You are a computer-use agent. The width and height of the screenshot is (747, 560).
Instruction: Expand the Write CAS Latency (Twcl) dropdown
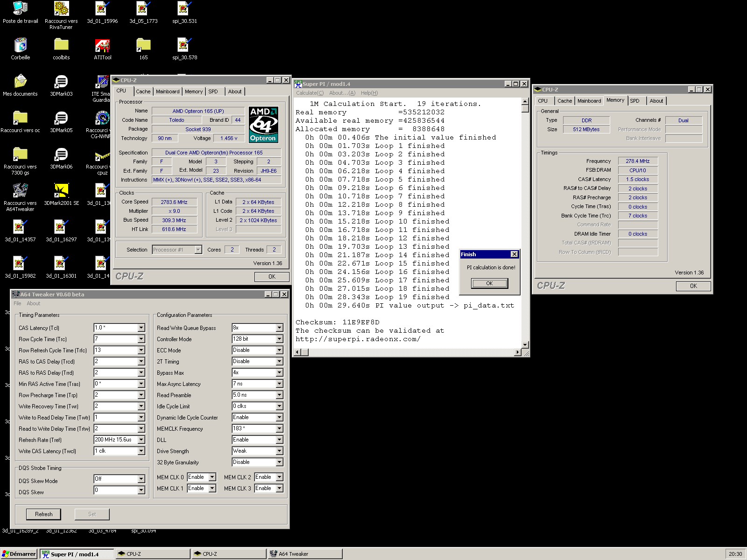(x=141, y=451)
